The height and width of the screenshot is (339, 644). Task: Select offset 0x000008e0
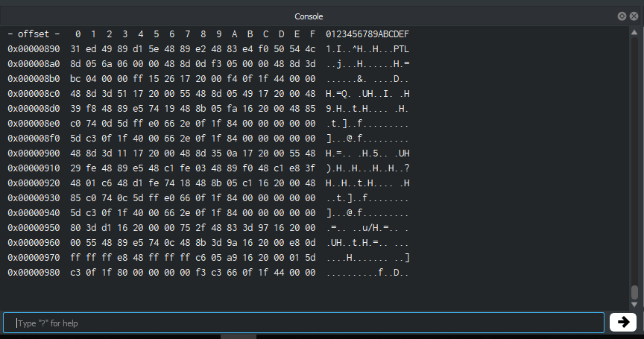pyautogui.click(x=34, y=124)
